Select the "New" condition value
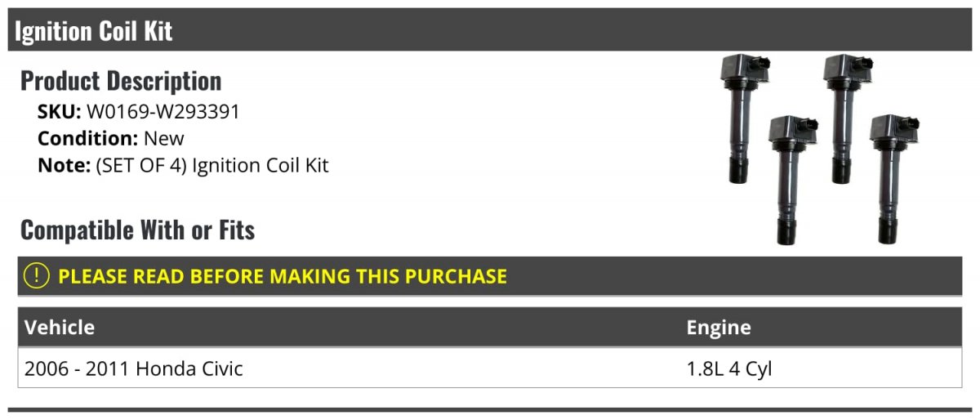 point(164,138)
